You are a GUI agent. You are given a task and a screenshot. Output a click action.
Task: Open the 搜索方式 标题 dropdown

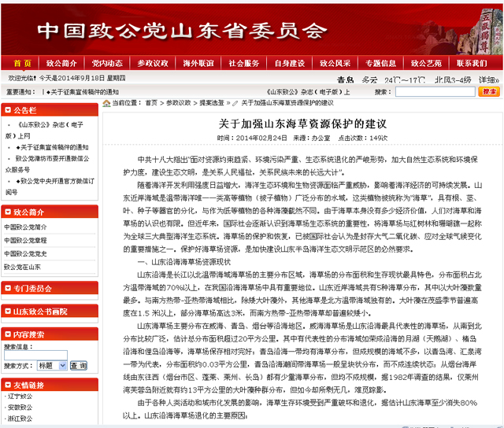click(52, 366)
